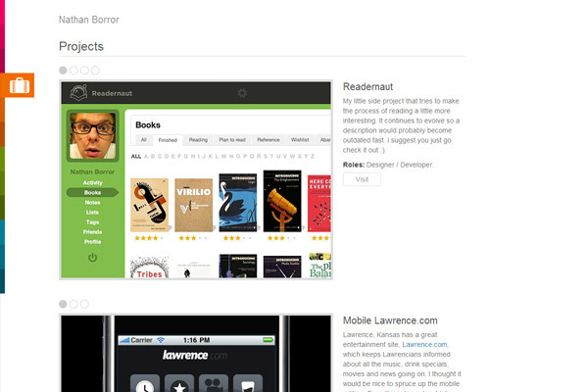Click the star rating under the telescope book

tap(281, 238)
